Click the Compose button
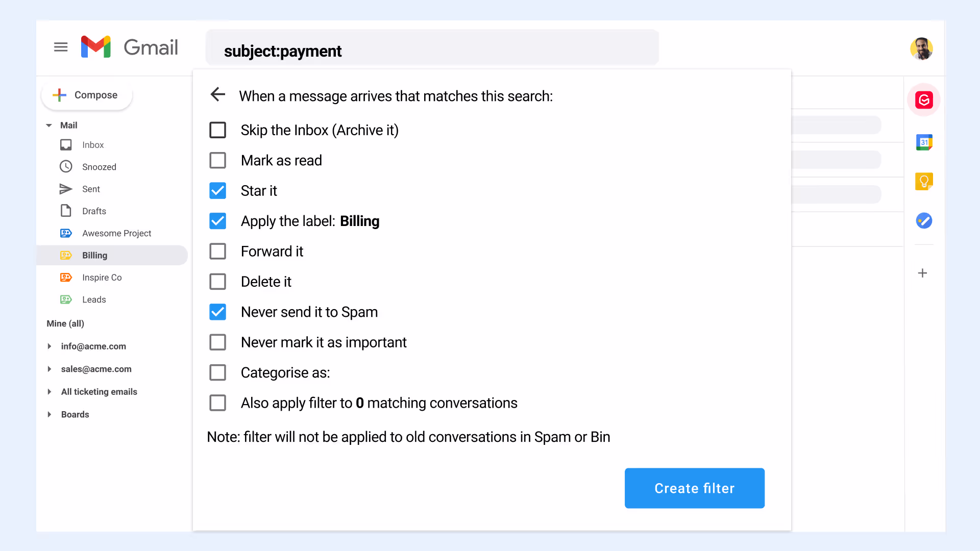980x551 pixels. coord(87,95)
